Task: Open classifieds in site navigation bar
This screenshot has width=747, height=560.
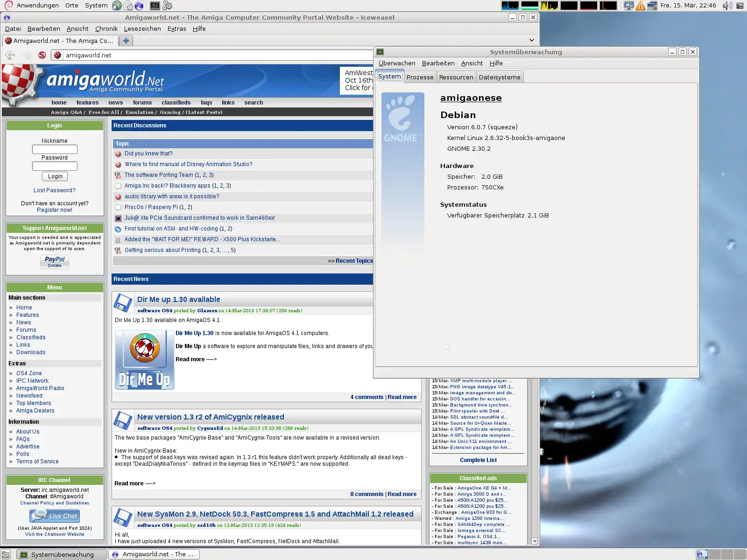Action: (x=176, y=103)
